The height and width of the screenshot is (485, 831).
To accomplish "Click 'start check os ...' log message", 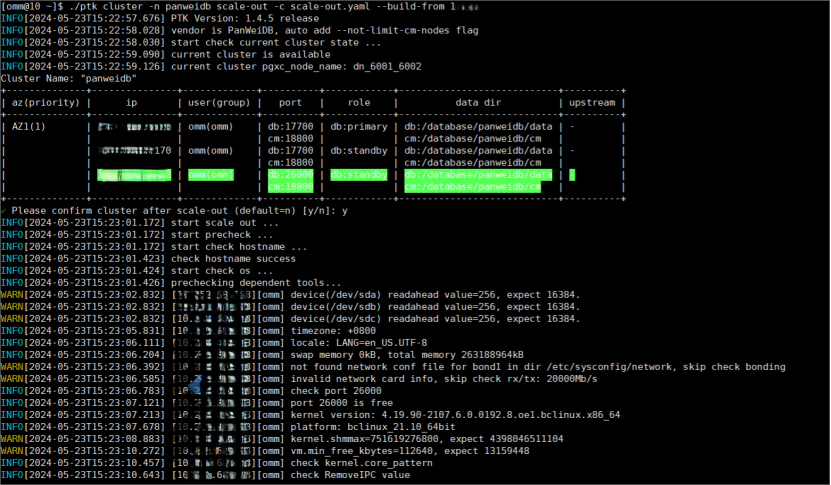I will tap(222, 271).
